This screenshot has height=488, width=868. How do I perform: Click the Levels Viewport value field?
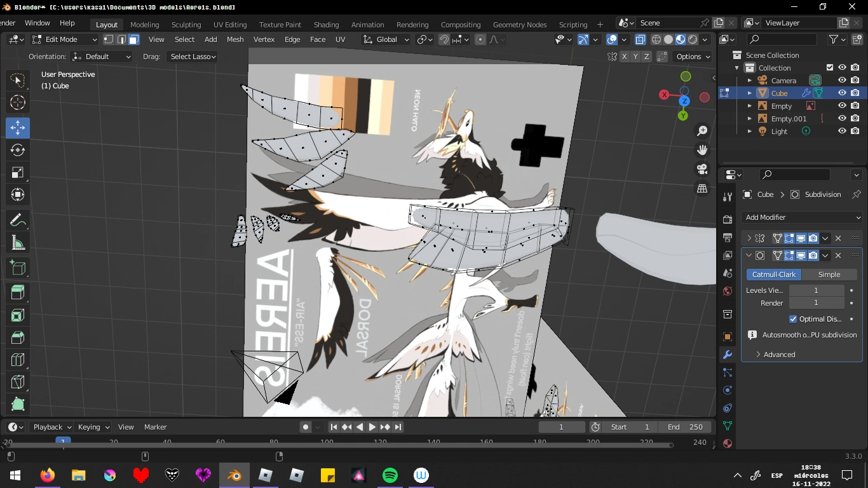coord(816,290)
